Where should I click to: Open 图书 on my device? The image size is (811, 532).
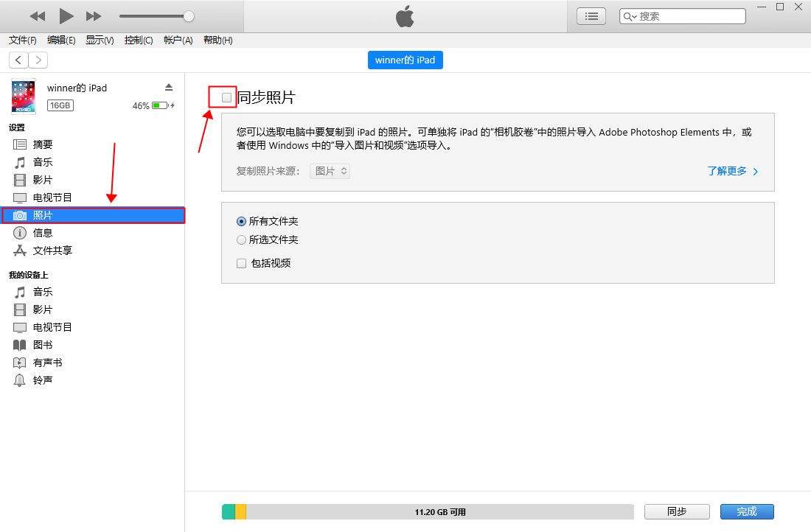(x=92, y=345)
